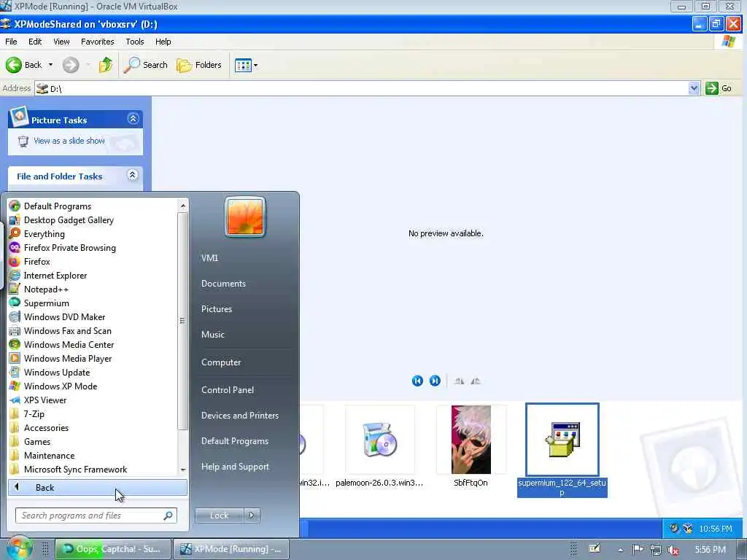747x560 pixels.
Task: Open Default Programs in the right pane
Action: pyautogui.click(x=235, y=441)
